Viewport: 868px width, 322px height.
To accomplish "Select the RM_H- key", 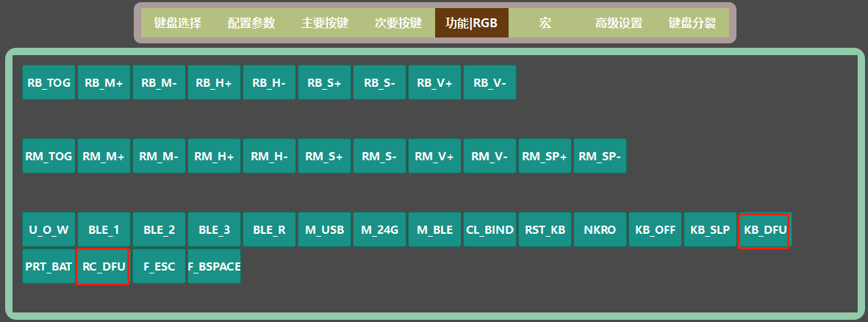I will 269,156.
